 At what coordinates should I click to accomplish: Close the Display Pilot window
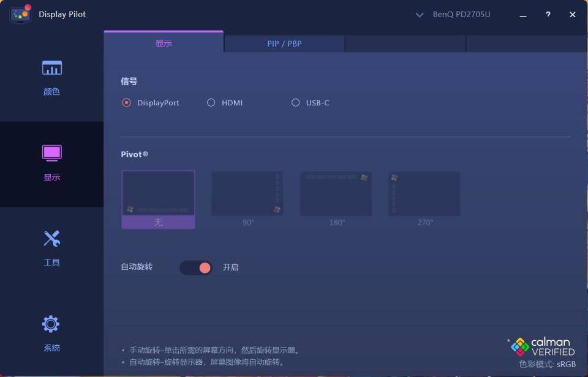click(x=573, y=15)
